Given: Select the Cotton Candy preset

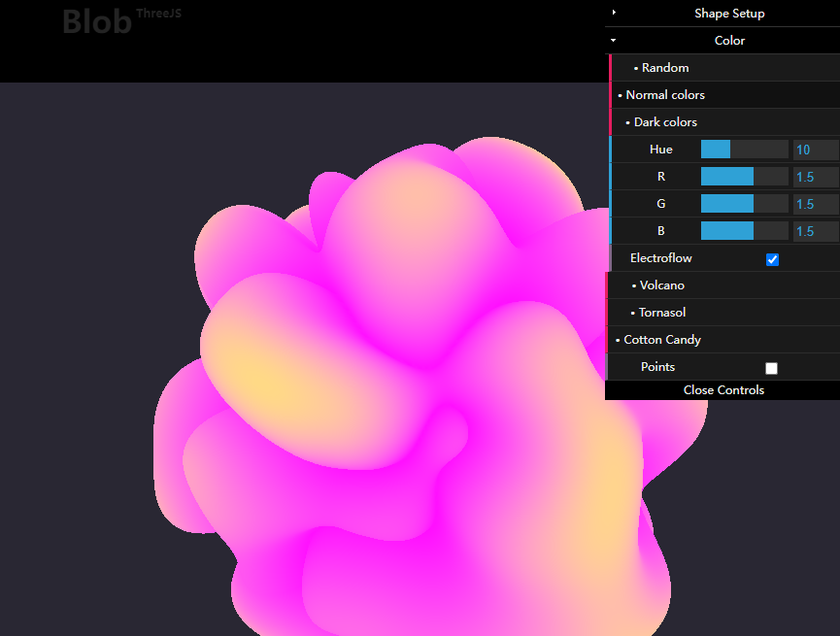Looking at the screenshot, I should click(x=661, y=340).
